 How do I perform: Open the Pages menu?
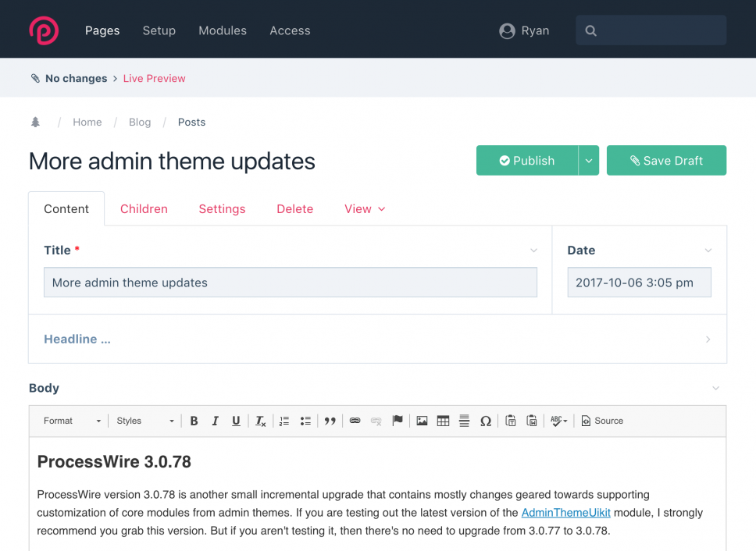click(x=102, y=30)
